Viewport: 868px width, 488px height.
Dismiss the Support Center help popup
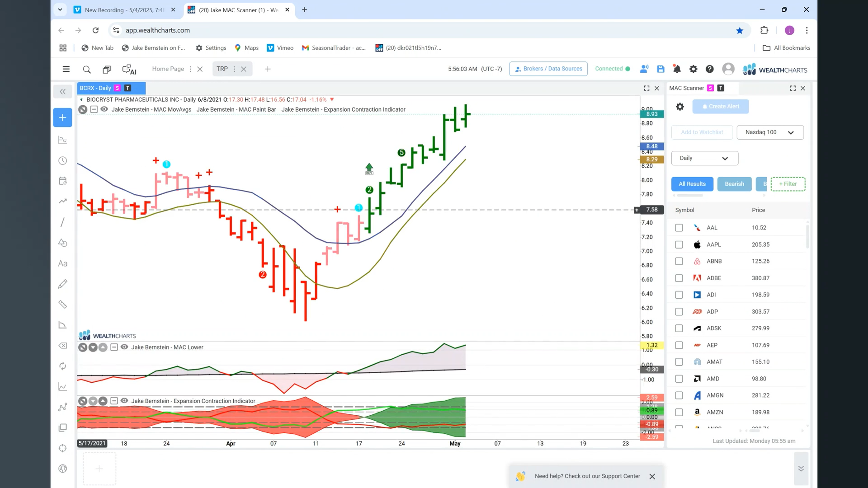tap(652, 476)
